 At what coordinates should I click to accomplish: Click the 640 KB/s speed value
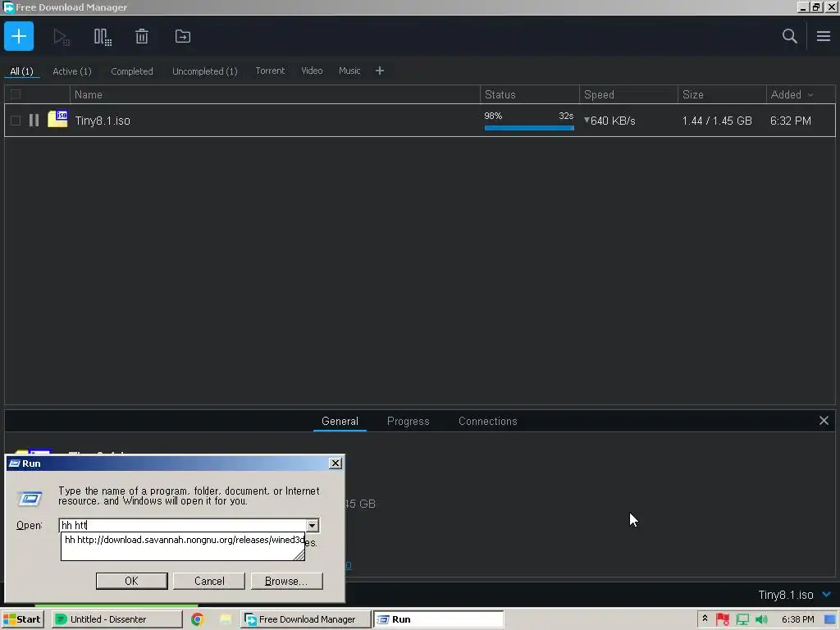(x=612, y=121)
